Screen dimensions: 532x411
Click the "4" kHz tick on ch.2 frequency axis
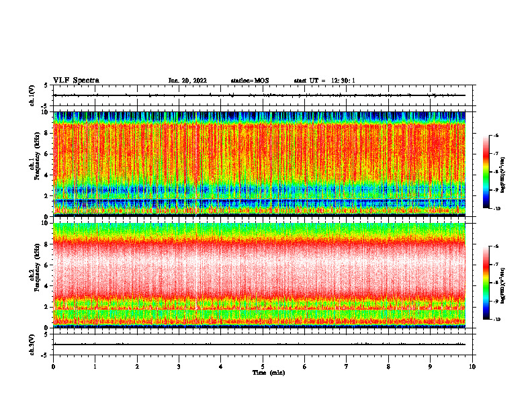point(47,286)
